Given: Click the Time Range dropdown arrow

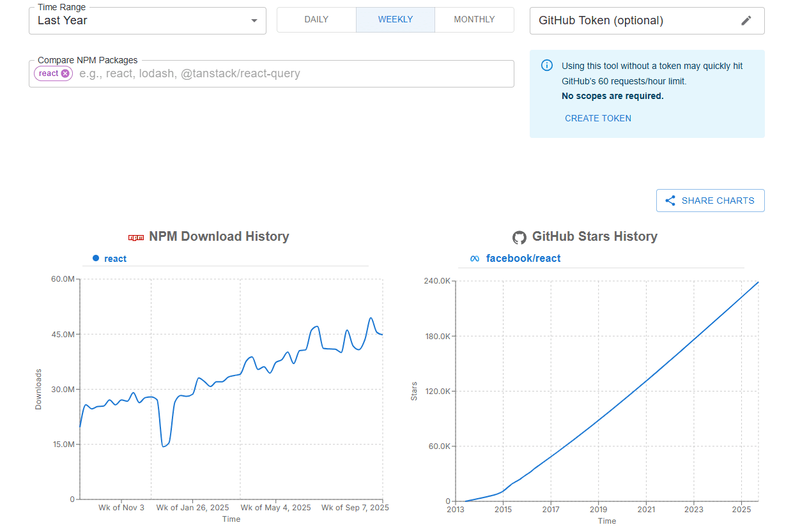Looking at the screenshot, I should coord(254,20).
